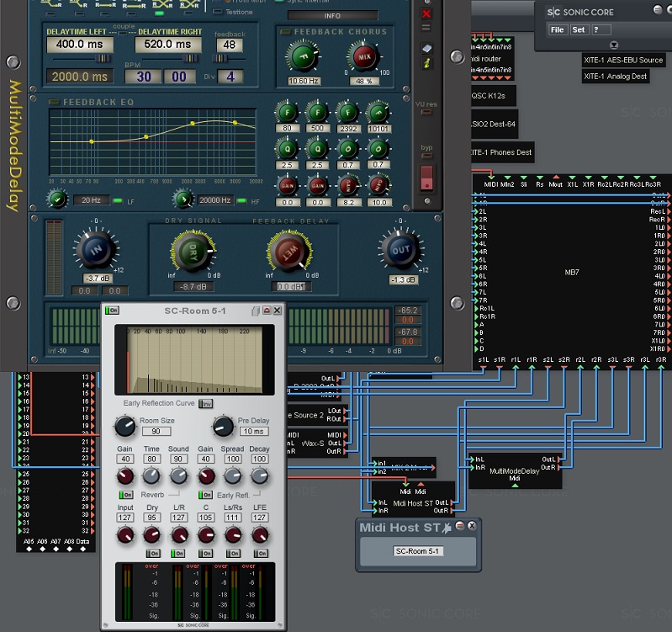Click the OUT gain knob
Image resolution: width=672 pixels, height=632 pixels.
pyautogui.click(x=400, y=250)
